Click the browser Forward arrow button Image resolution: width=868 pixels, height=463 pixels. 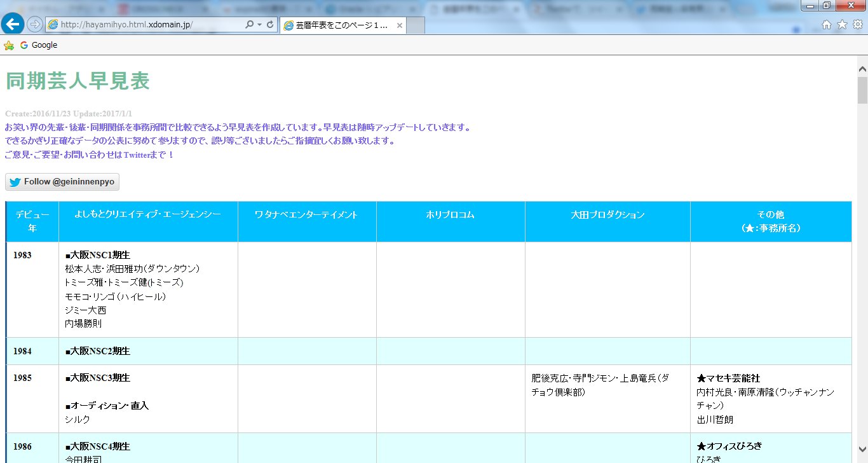[x=35, y=24]
